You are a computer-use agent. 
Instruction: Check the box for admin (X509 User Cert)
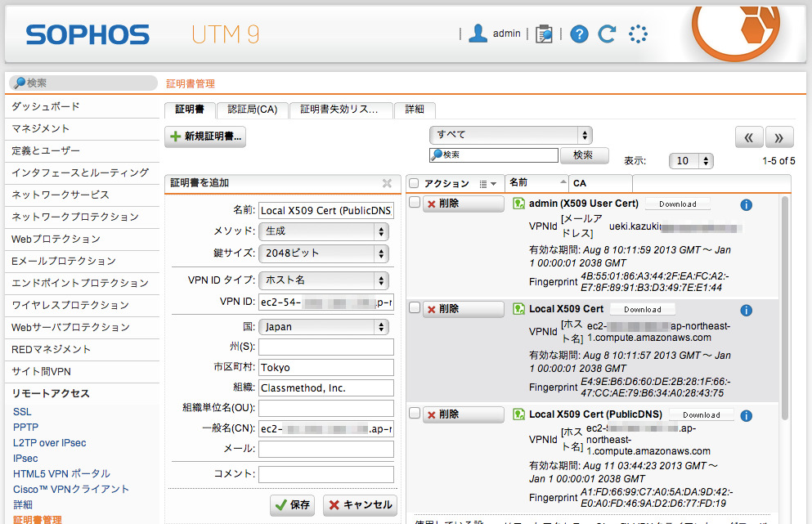point(415,202)
